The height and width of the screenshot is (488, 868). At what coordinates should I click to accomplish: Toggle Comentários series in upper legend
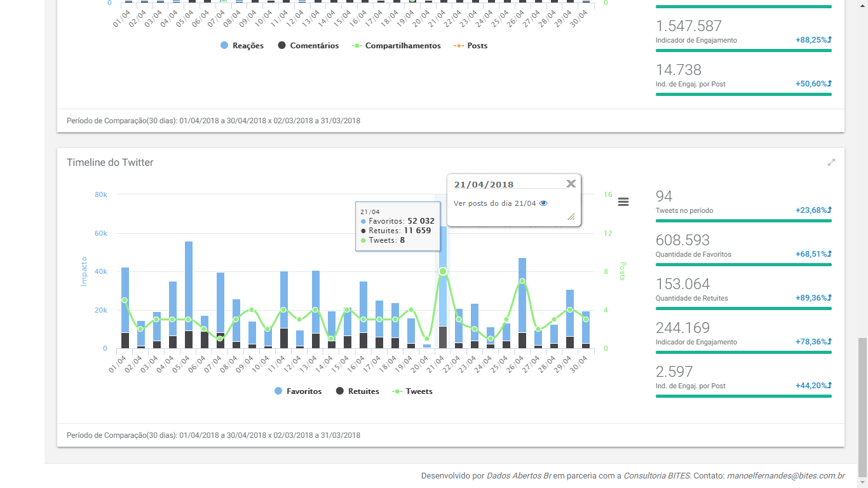[x=308, y=46]
